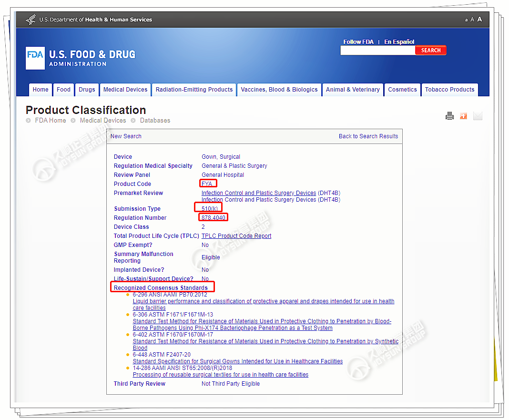Click the Follow FDA link
This screenshot has height=420, width=509.
tap(358, 42)
